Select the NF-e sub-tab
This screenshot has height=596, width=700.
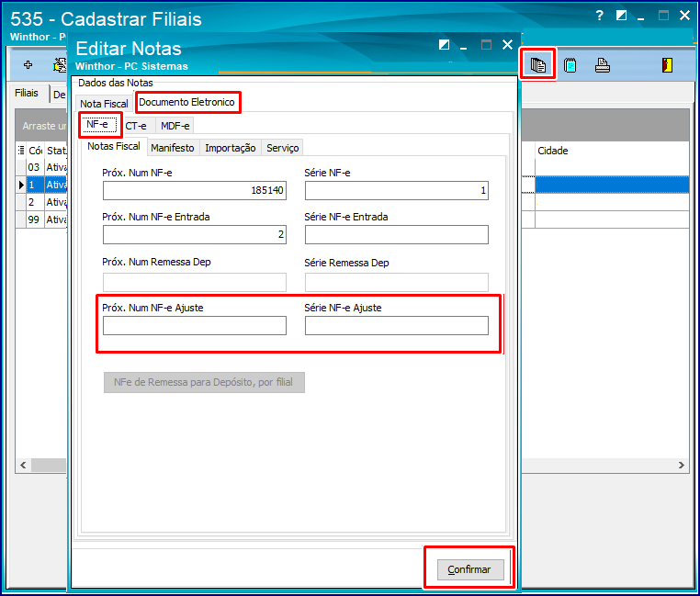pos(97,124)
